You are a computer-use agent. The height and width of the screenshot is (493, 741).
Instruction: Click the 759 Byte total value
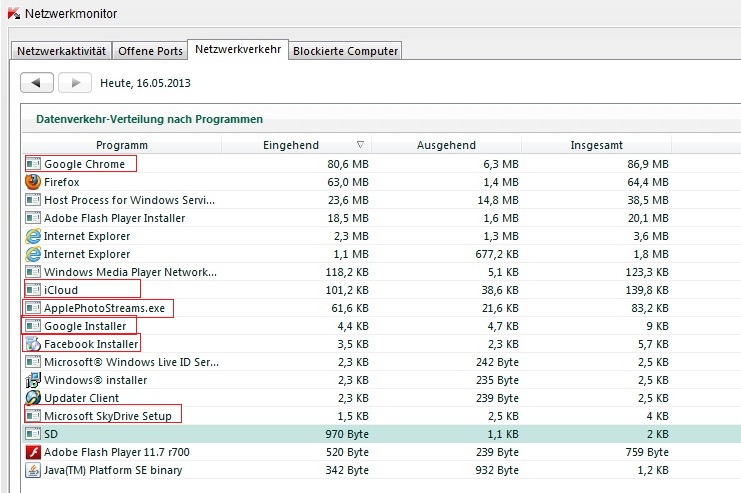coord(647,452)
